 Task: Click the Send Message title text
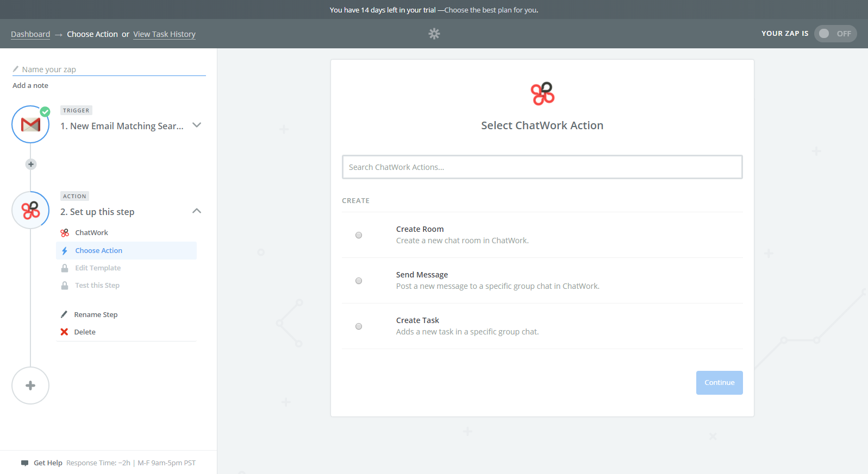[422, 275]
